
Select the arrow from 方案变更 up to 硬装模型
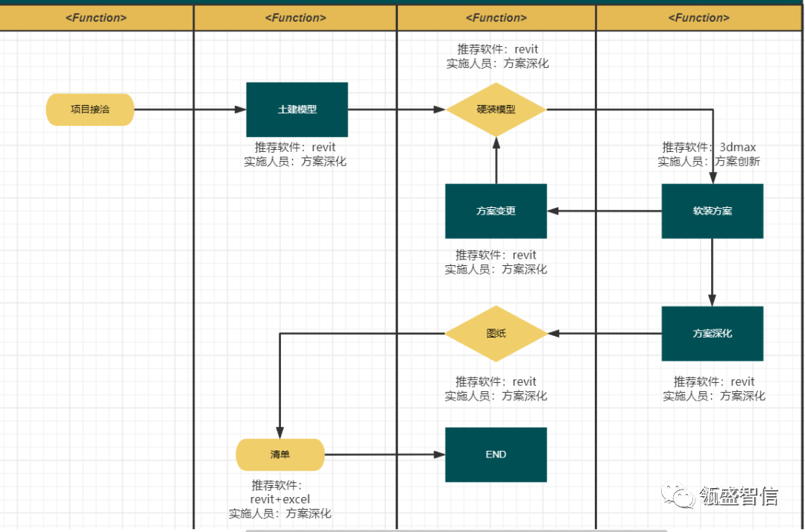(496, 161)
